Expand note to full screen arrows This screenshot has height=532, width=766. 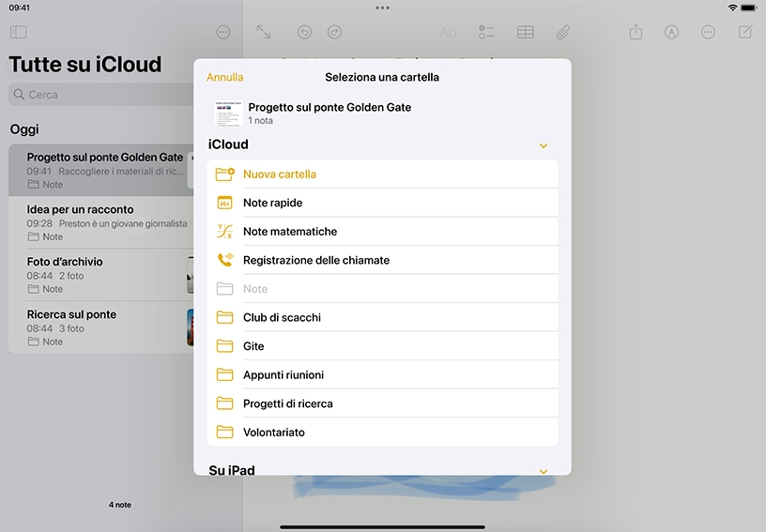tap(264, 32)
